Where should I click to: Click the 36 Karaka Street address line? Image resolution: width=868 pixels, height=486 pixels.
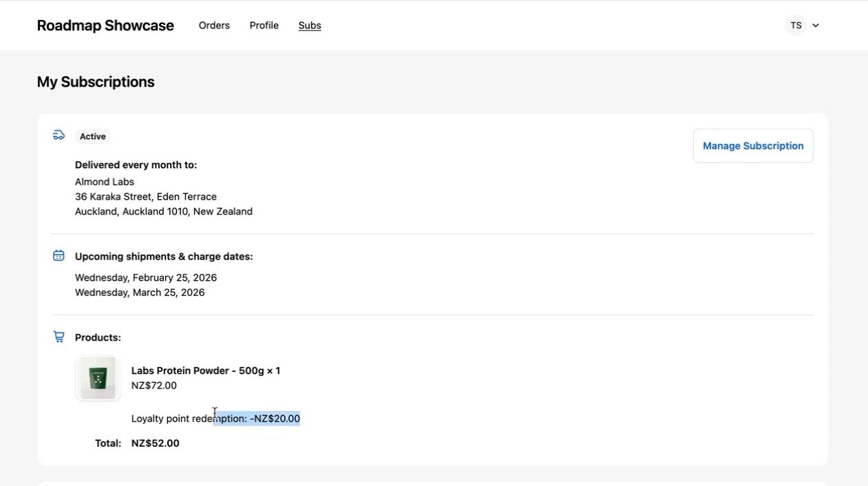coord(146,197)
